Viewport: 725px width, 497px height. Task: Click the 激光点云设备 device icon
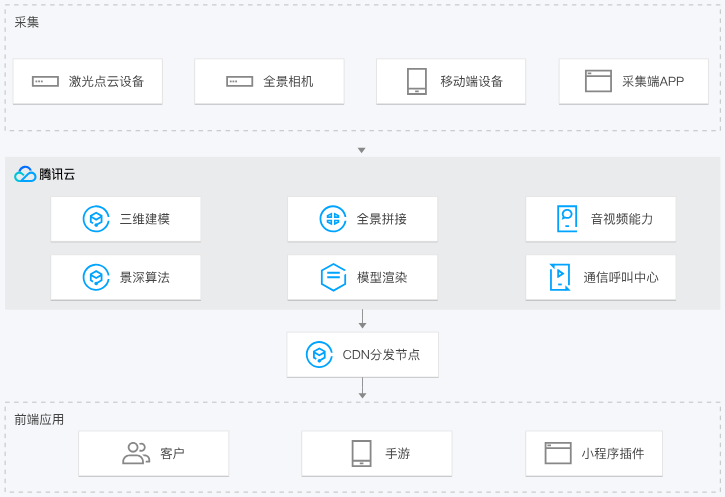coord(45,81)
